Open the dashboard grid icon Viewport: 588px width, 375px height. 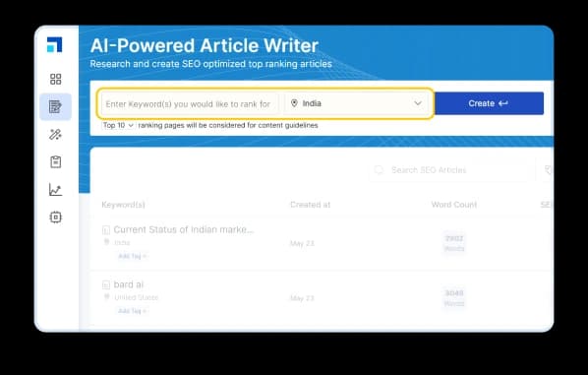55,79
